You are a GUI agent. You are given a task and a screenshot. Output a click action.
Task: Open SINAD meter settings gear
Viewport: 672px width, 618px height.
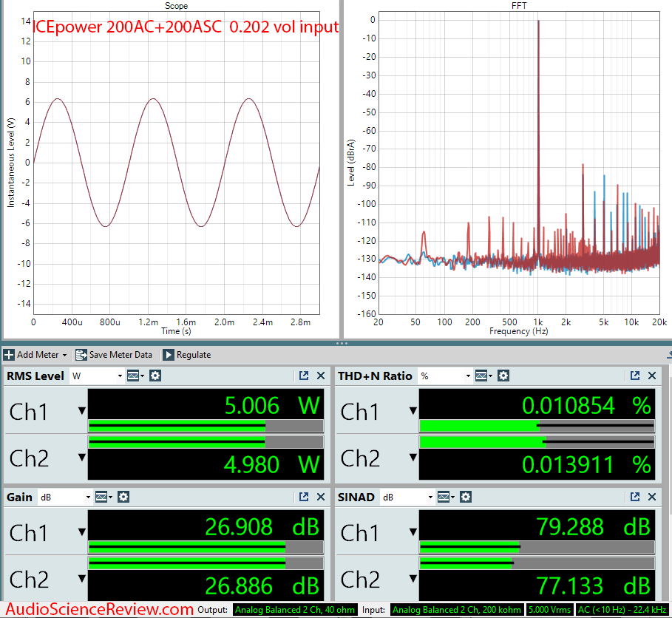click(466, 498)
